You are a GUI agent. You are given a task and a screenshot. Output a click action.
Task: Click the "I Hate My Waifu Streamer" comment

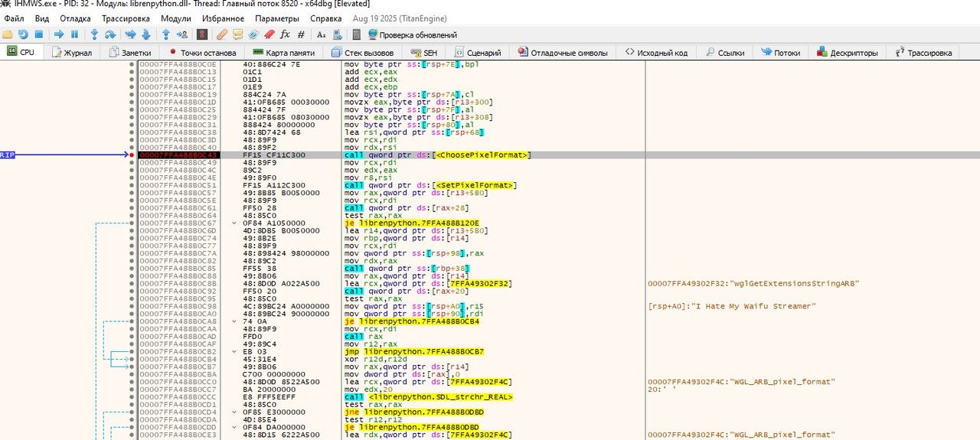pyautogui.click(x=733, y=306)
